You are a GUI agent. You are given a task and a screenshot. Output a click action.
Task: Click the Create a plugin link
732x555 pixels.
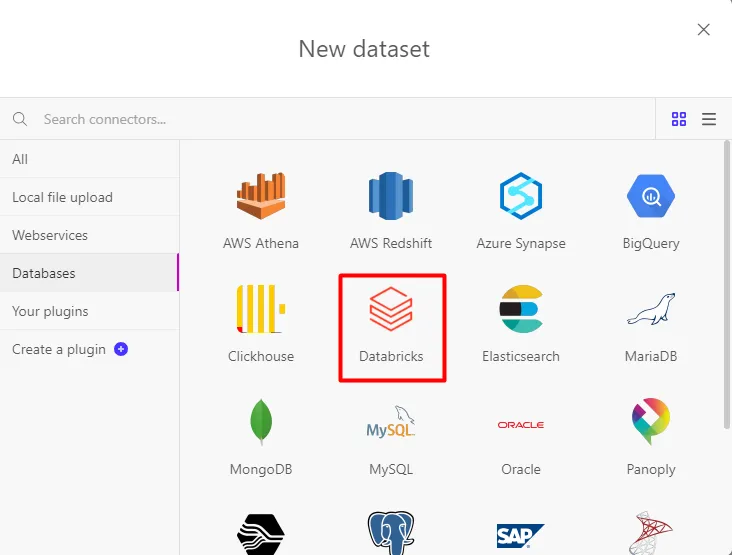coord(59,349)
